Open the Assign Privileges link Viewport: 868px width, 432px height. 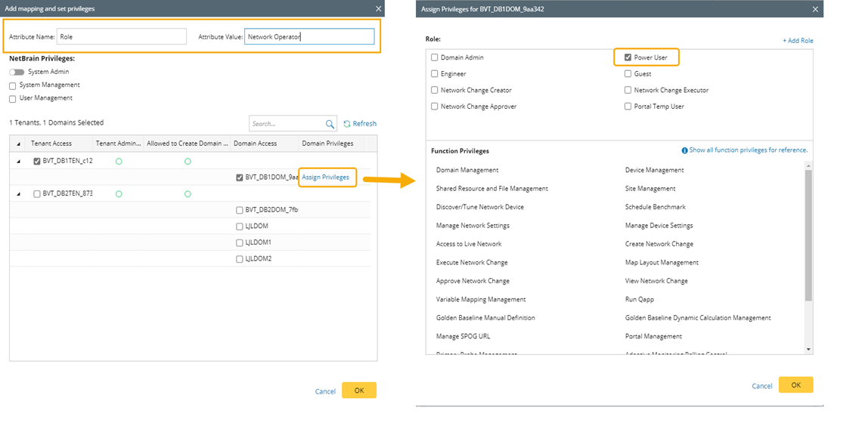[325, 177]
